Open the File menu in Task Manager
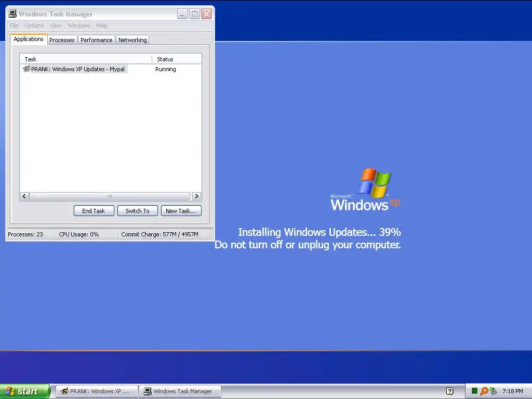532x399 pixels. tap(14, 25)
